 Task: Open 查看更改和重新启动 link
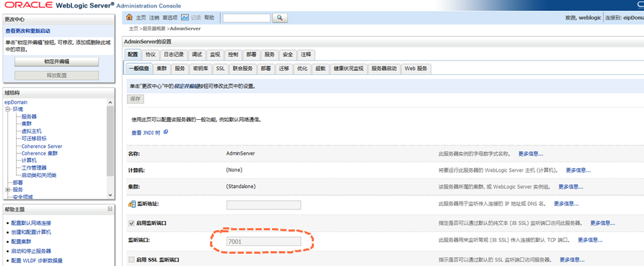tap(28, 31)
